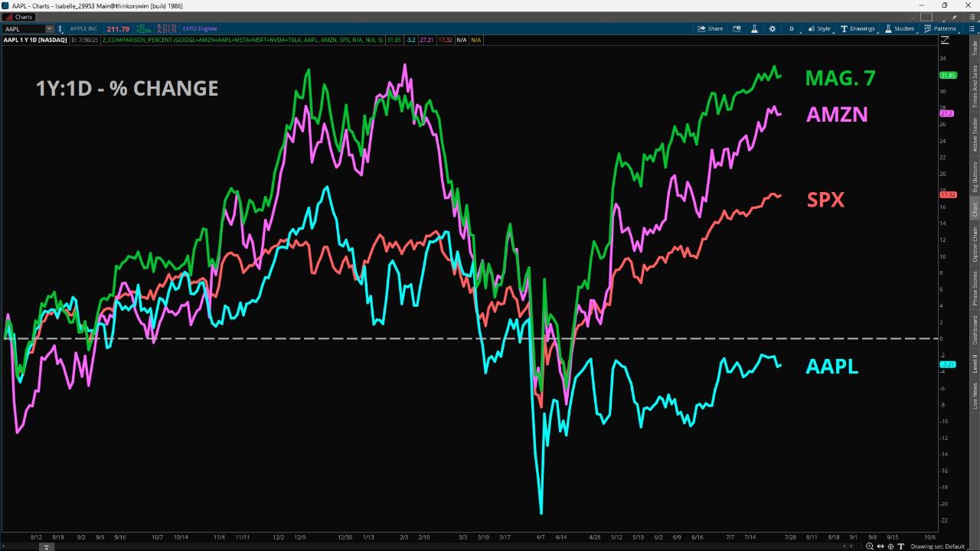The image size is (980, 551).
Task: Toggle the Active Trader side panel
Action: coord(975,135)
